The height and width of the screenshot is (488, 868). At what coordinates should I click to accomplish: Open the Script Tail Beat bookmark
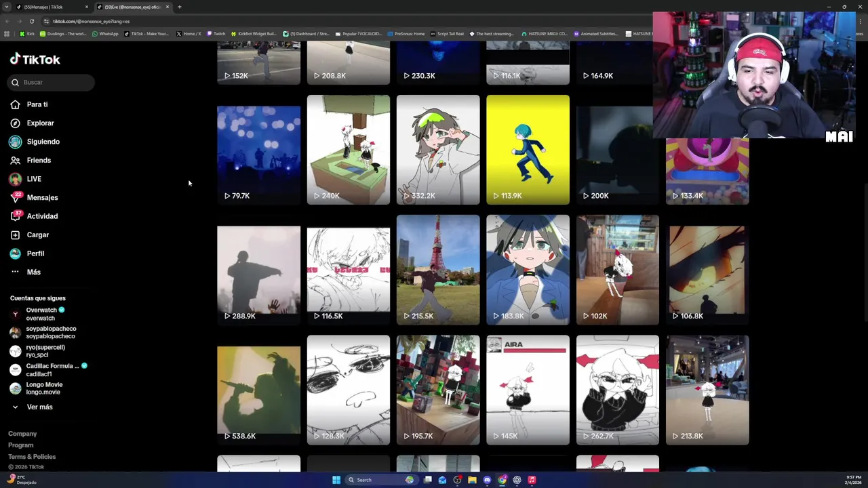click(447, 33)
